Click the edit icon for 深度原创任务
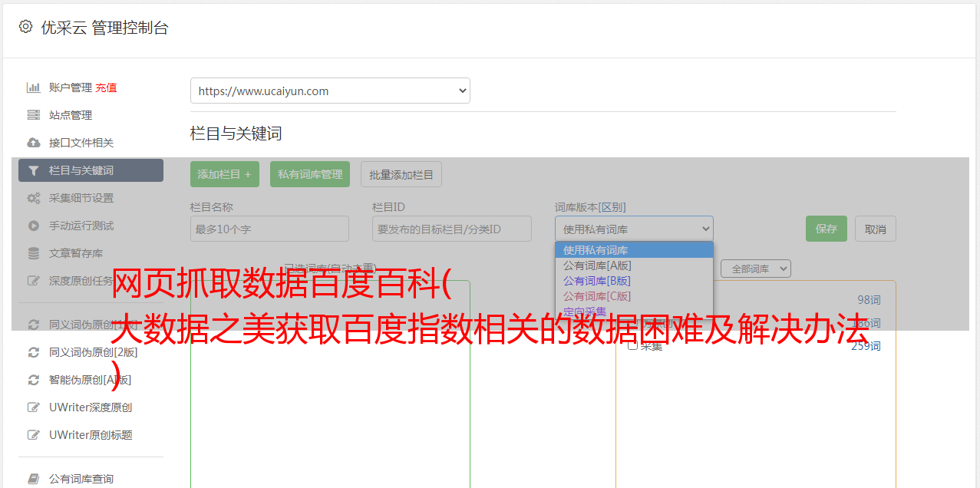Image resolution: width=980 pixels, height=488 pixels. point(33,281)
